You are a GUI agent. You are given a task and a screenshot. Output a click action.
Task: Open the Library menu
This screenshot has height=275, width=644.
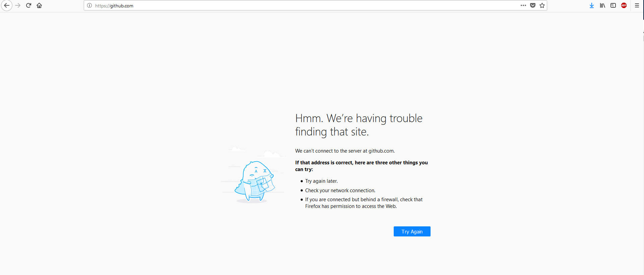(602, 5)
